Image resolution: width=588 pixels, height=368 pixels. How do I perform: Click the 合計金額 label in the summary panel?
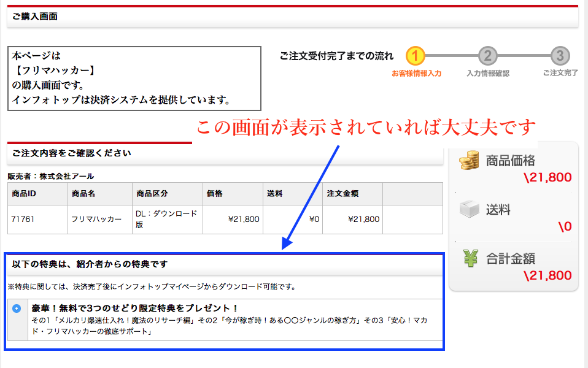[x=511, y=259]
